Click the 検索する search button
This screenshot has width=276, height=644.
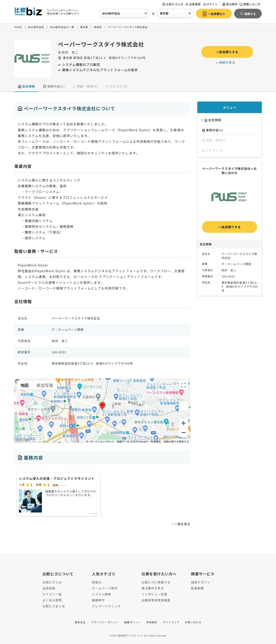click(247, 14)
